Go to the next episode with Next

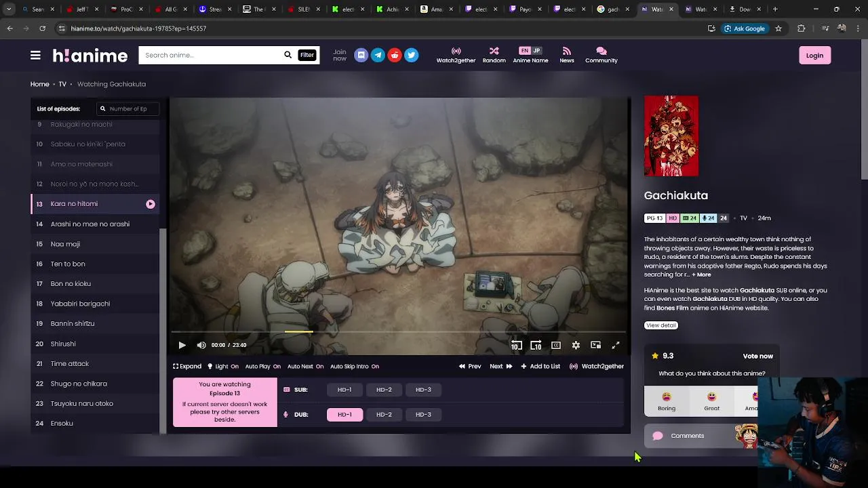pyautogui.click(x=501, y=366)
